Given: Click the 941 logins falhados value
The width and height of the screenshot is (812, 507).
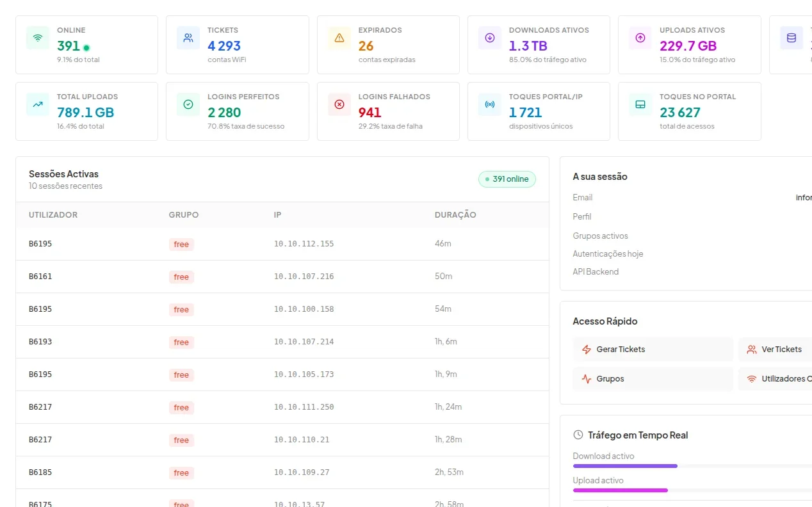Looking at the screenshot, I should 369,113.
